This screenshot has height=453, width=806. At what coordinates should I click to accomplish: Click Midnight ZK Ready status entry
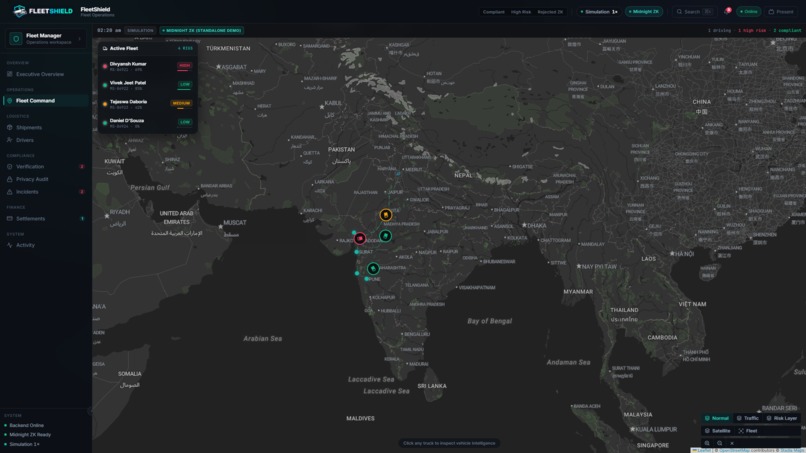[x=27, y=434]
